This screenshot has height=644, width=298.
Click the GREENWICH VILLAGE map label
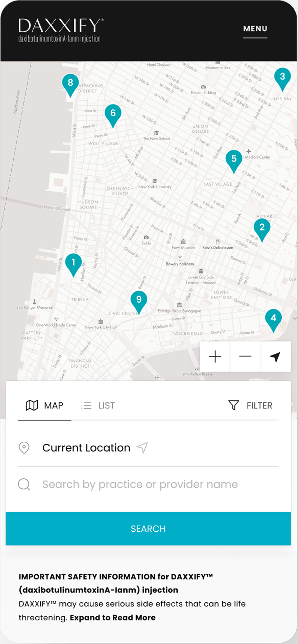click(x=120, y=191)
